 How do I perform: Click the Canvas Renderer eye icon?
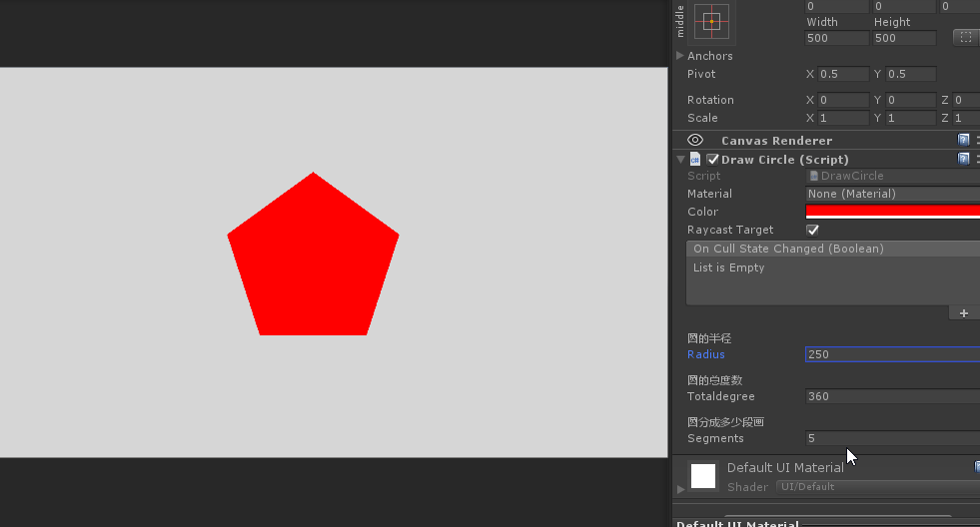[695, 140]
